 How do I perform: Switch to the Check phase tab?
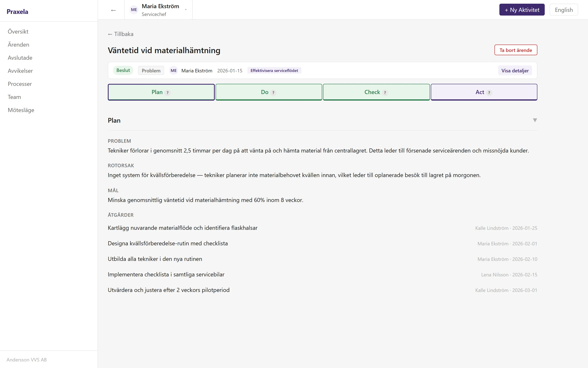pos(376,92)
